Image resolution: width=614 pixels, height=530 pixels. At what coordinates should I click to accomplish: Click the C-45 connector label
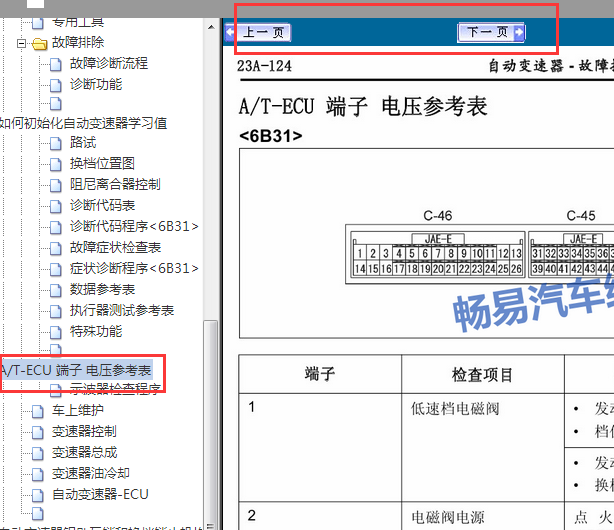(581, 215)
